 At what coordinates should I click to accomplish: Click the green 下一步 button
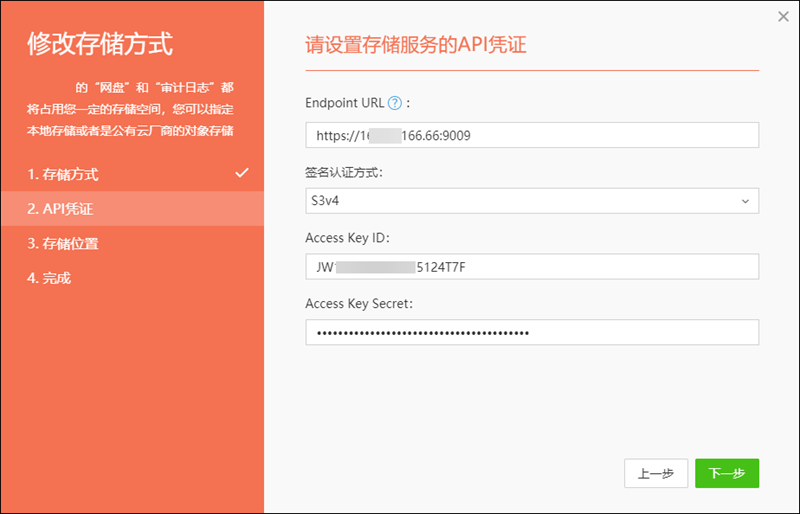(726, 473)
